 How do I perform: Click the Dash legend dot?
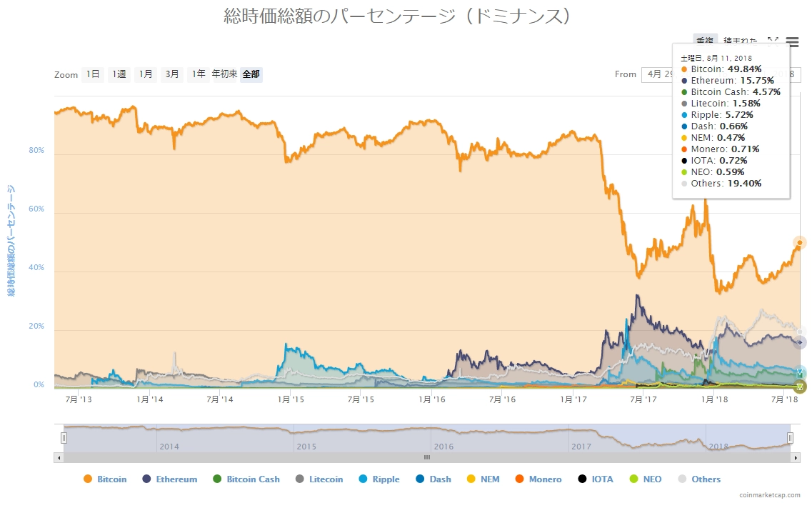[419, 479]
